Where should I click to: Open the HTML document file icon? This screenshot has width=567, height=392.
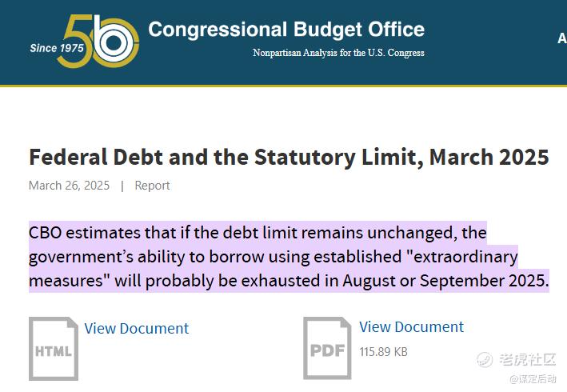[x=54, y=349]
